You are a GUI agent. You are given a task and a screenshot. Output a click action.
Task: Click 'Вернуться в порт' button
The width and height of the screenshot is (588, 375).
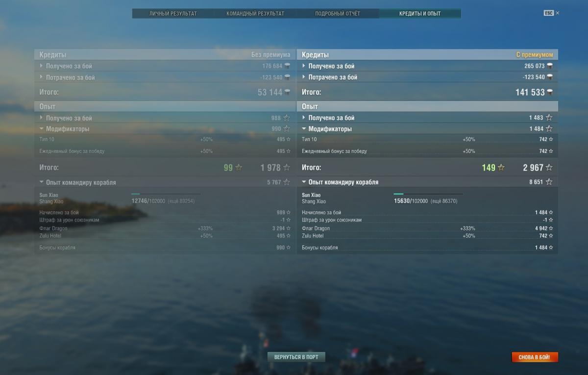(296, 357)
